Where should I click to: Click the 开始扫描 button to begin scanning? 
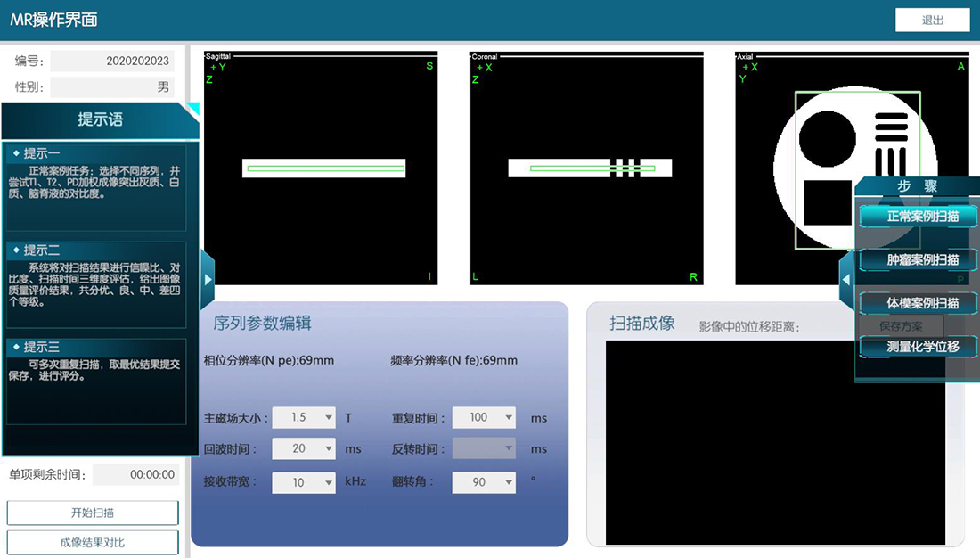click(x=92, y=512)
